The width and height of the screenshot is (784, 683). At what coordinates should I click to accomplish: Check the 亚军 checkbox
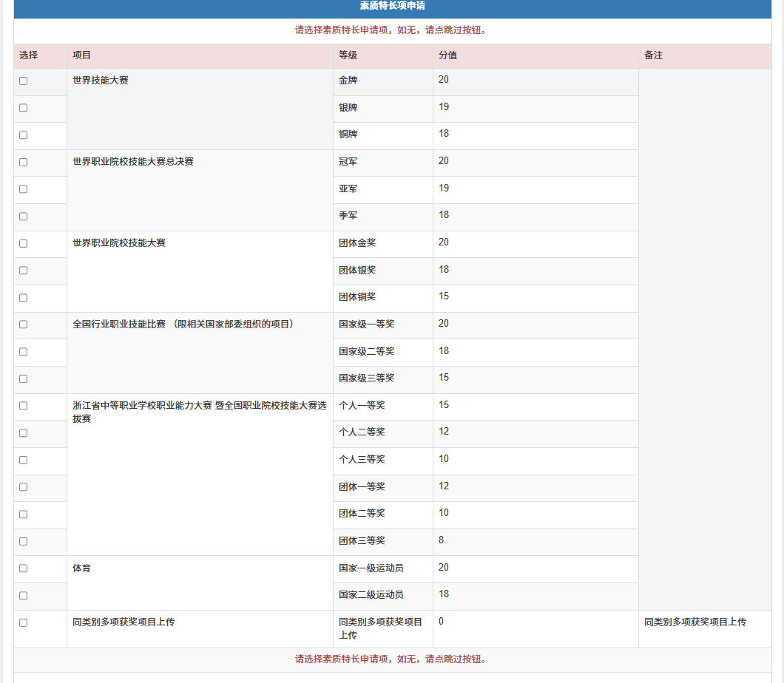click(x=22, y=189)
